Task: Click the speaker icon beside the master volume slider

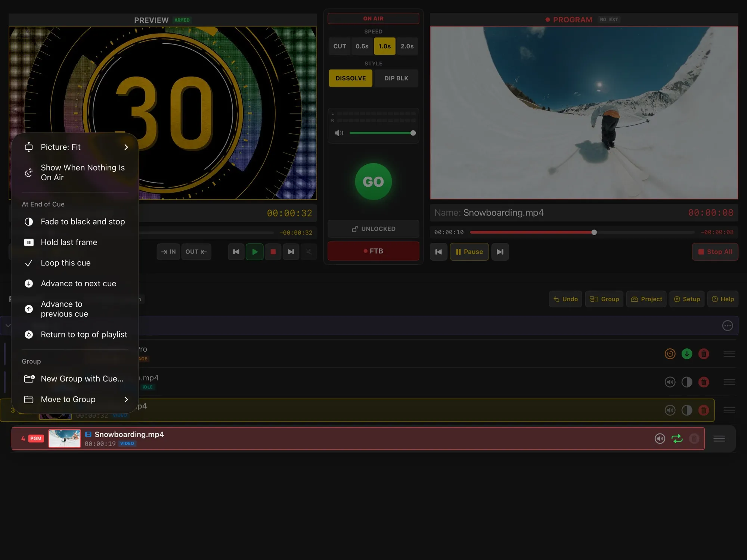Action: point(339,133)
